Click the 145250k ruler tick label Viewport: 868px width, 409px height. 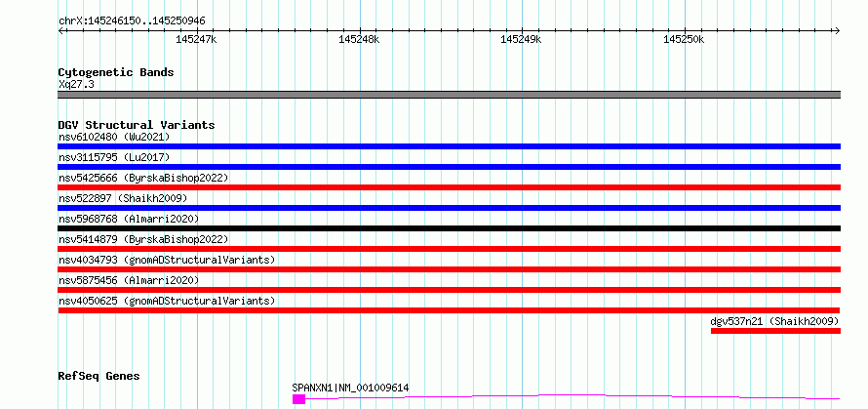pos(684,39)
